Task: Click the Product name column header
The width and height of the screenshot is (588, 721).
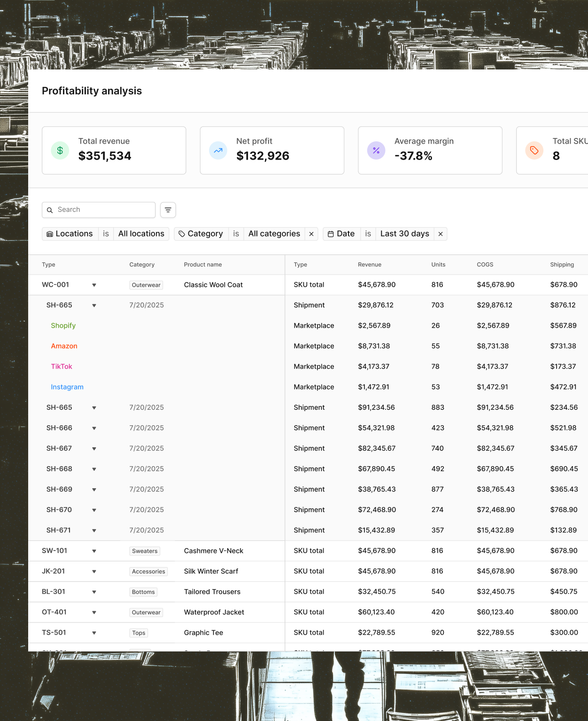Action: tap(203, 265)
